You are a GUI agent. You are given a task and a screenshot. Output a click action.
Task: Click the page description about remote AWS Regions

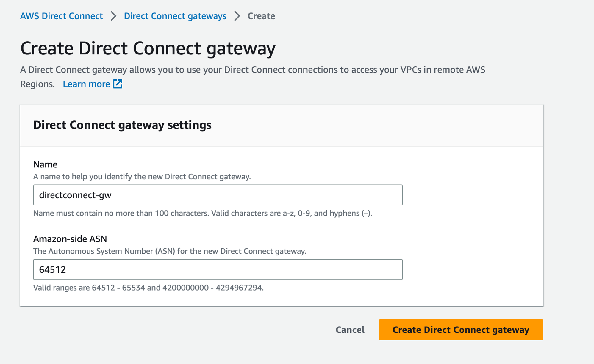pos(253,77)
